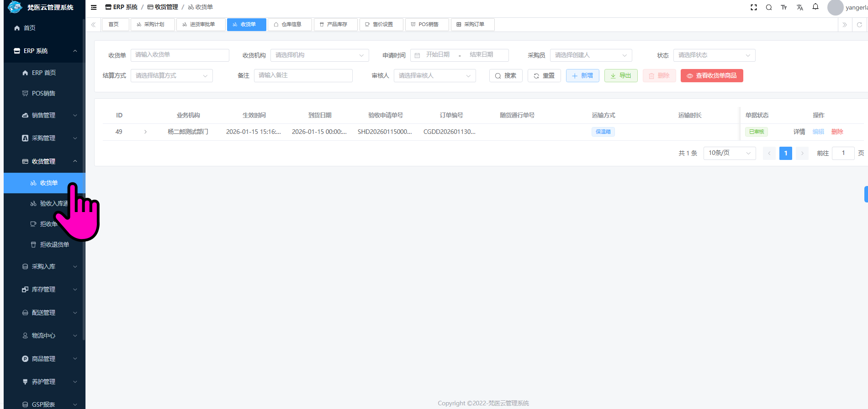Open the language translation icon

[x=800, y=7]
